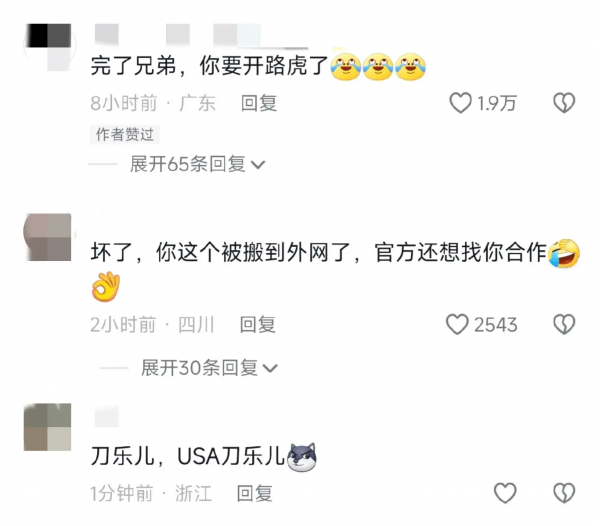Reply to the 1分钟前 浙江 comment
Image resolution: width=600 pixels, height=526 pixels.
(x=254, y=493)
